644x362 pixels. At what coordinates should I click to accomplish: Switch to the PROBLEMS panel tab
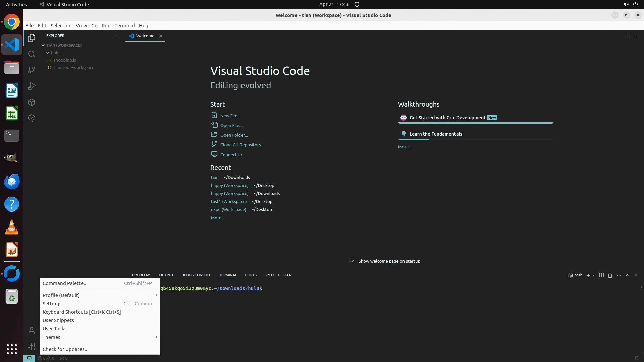pos(142,275)
